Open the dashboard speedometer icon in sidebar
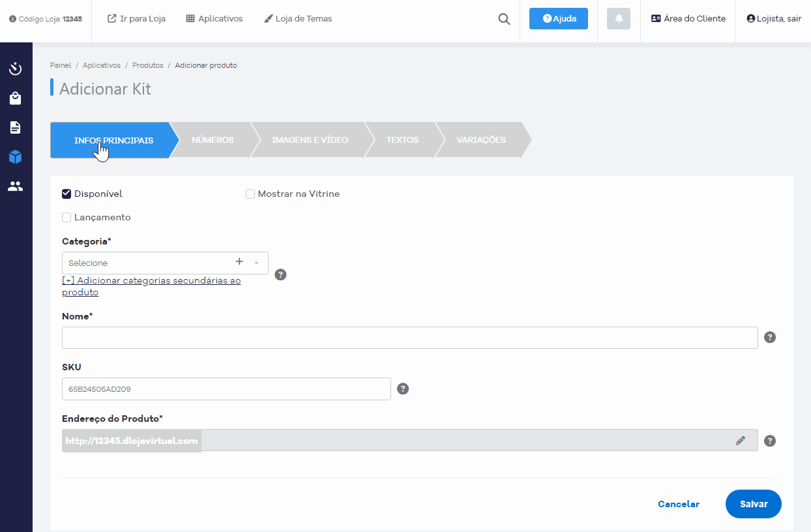Viewport: 811px width, 532px height. coord(16,69)
